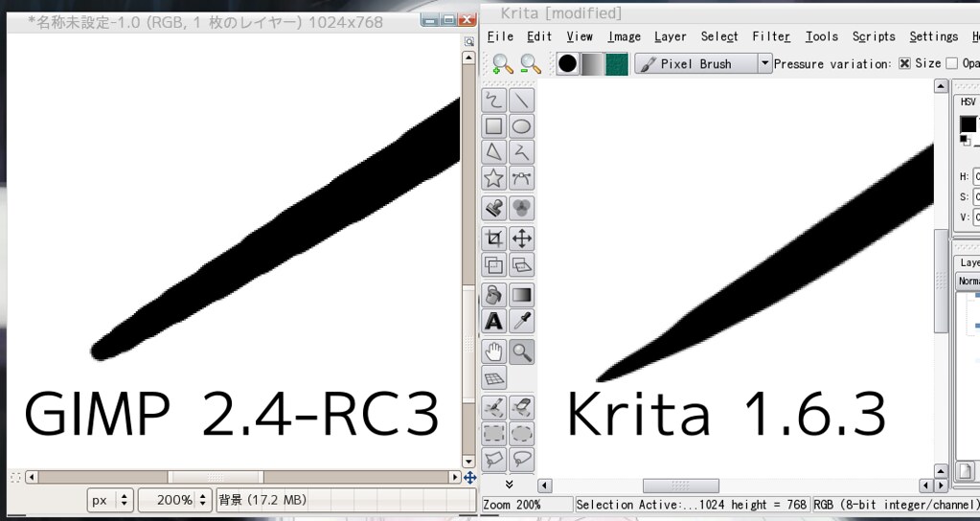Open GIMP px unit dropdown

click(110, 500)
